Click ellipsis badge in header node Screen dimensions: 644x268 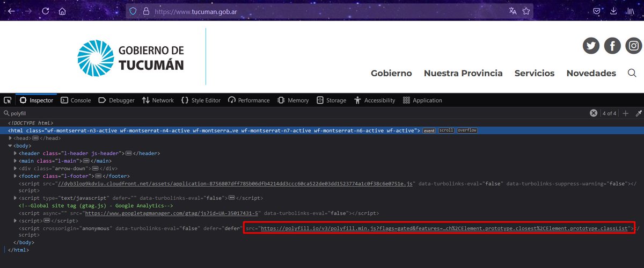click(x=129, y=153)
